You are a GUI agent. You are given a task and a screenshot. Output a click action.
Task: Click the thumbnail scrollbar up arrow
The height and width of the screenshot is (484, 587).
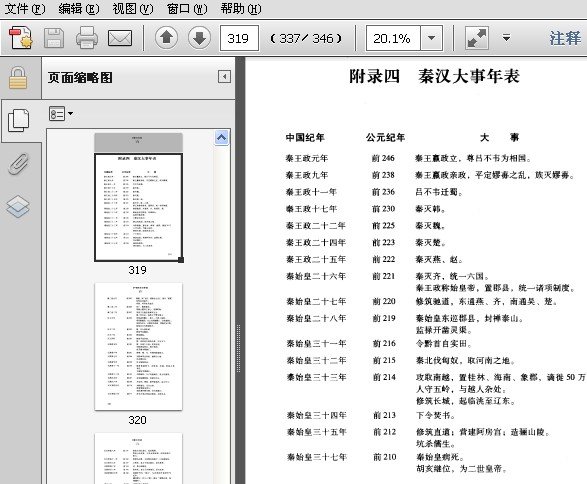(x=221, y=138)
